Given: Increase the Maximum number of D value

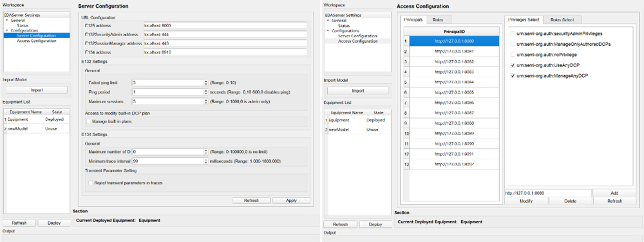Looking at the screenshot, I should point(205,150).
